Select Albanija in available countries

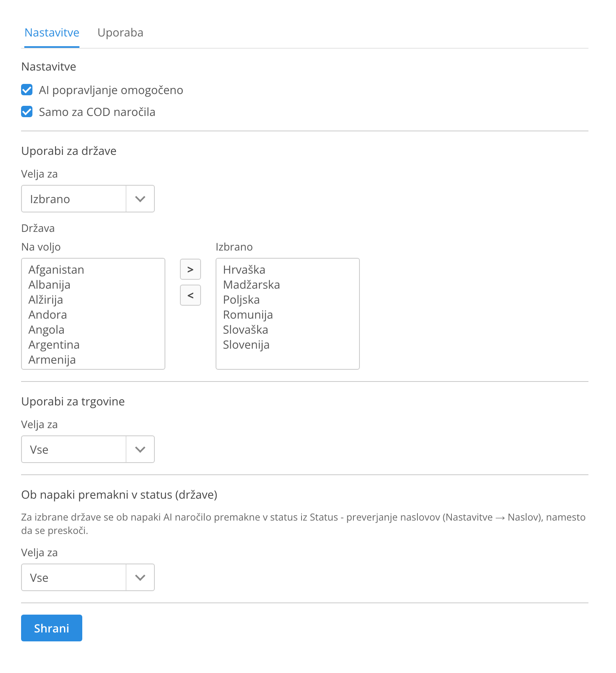click(x=93, y=285)
